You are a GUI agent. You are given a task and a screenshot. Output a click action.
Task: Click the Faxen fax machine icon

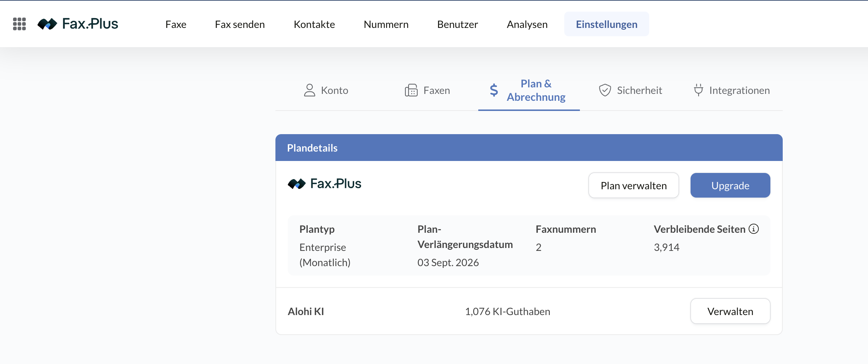(411, 90)
